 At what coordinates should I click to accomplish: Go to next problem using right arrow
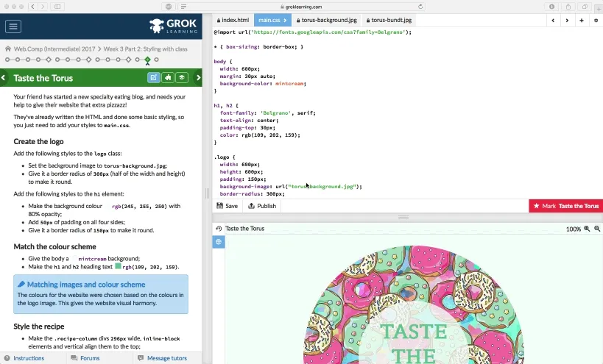point(199,77)
